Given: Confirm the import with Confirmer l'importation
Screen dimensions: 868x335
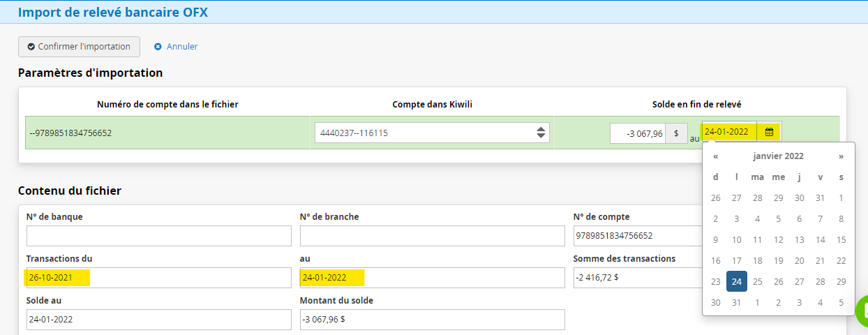Looking at the screenshot, I should [79, 47].
